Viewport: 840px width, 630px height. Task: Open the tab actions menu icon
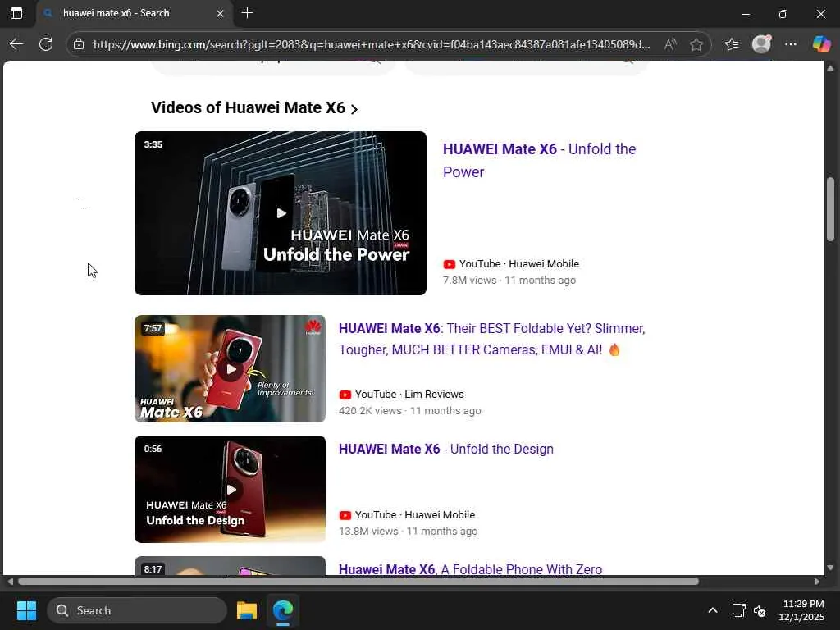coord(16,13)
